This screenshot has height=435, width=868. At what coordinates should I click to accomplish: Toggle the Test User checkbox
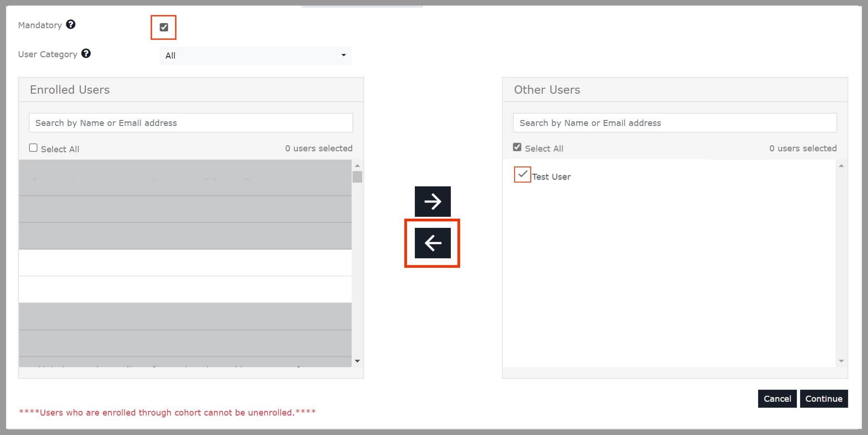(522, 175)
